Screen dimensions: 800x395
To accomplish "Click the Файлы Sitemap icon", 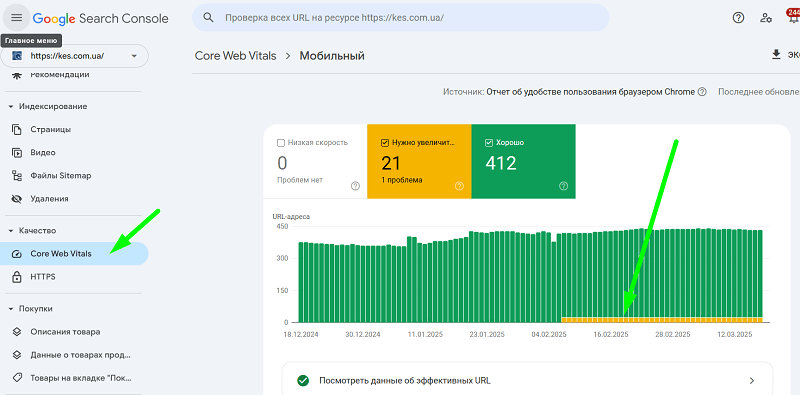I will point(17,176).
